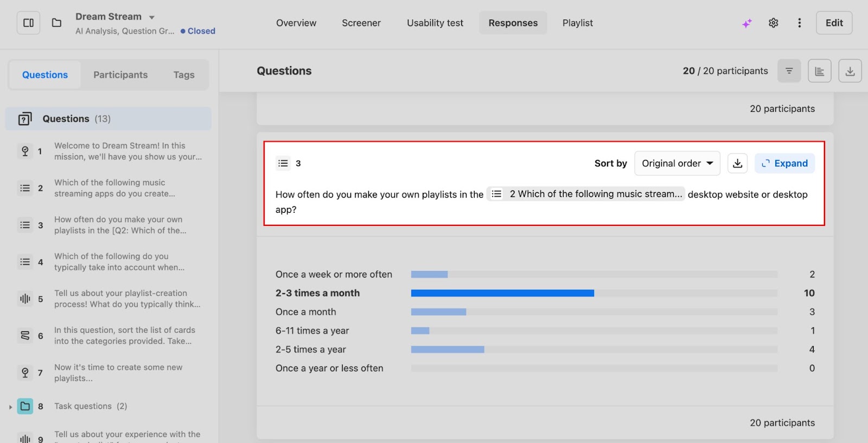Image resolution: width=868 pixels, height=443 pixels.
Task: Open the Sort by Original order dropdown
Action: [x=677, y=163]
